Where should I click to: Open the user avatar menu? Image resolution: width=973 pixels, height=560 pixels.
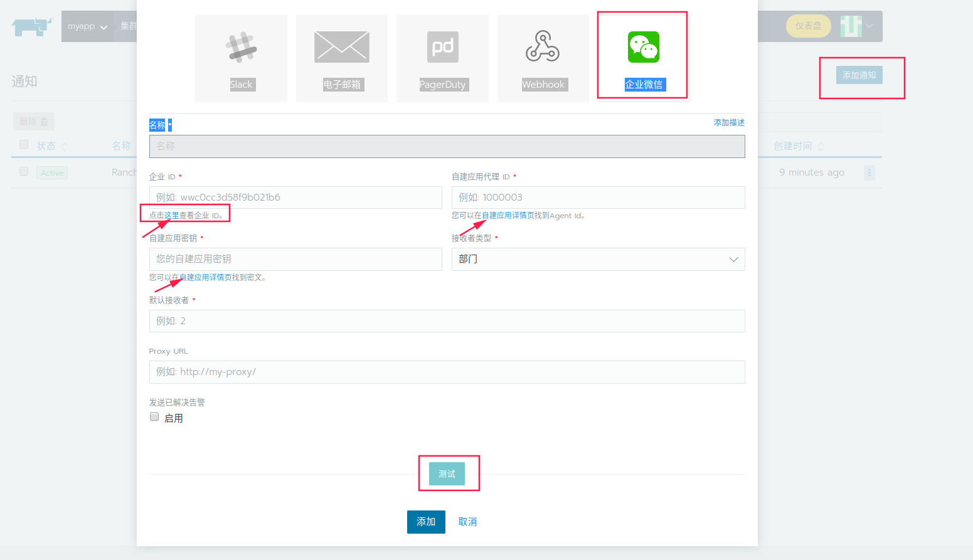[x=857, y=26]
